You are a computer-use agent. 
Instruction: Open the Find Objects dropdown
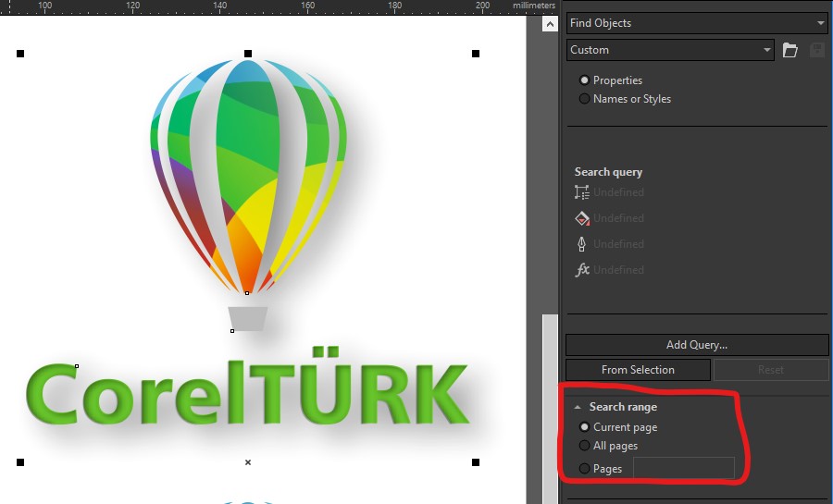[696, 23]
